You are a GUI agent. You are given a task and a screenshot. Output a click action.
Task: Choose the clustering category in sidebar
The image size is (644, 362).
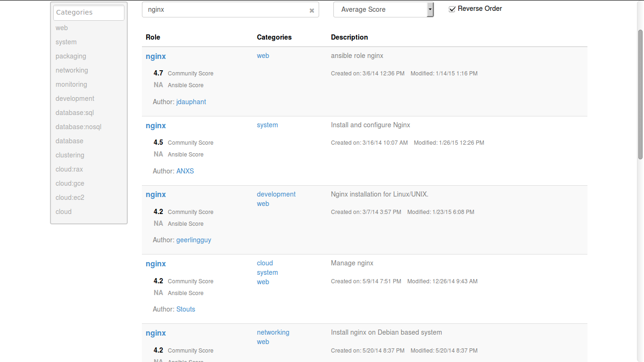70,155
